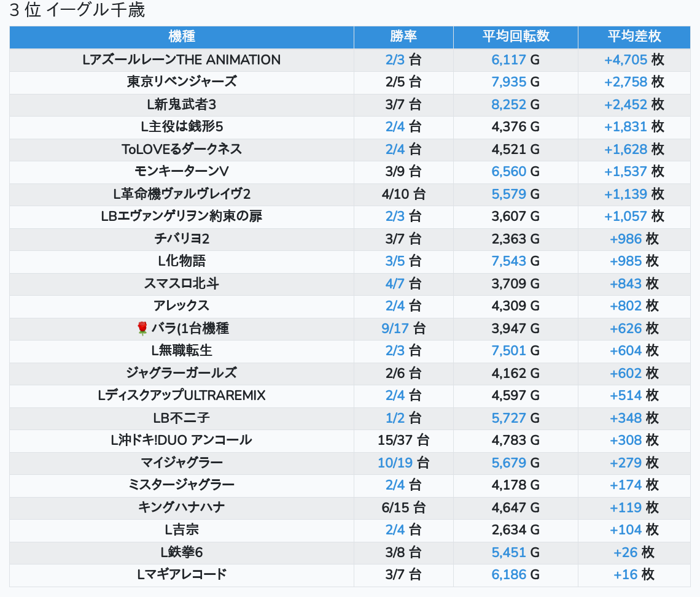Select the Lマギアレコード machine name
The height and width of the screenshot is (597, 700).
[182, 575]
